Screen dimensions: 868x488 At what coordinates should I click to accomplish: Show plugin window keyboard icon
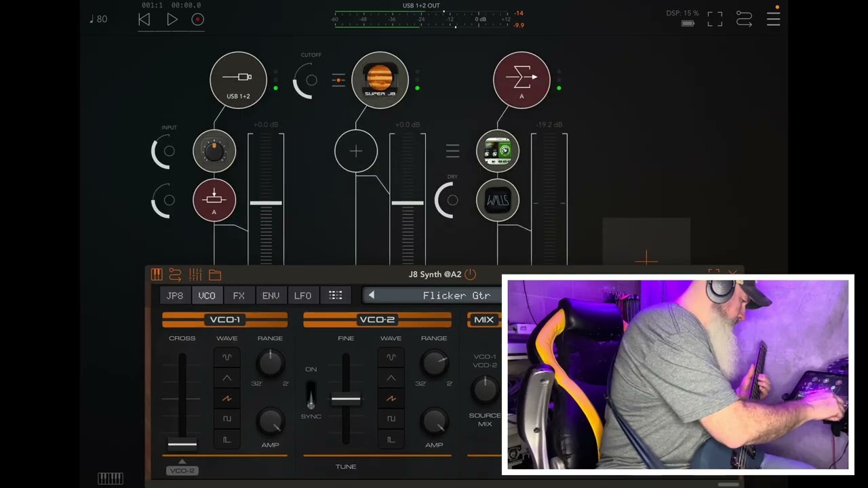pyautogui.click(x=157, y=274)
